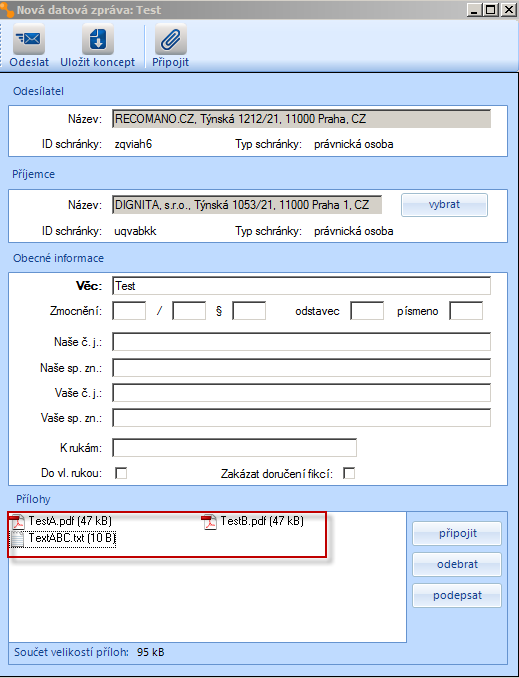519x678 pixels.
Task: Click the odstavec input box
Action: pos(367,311)
